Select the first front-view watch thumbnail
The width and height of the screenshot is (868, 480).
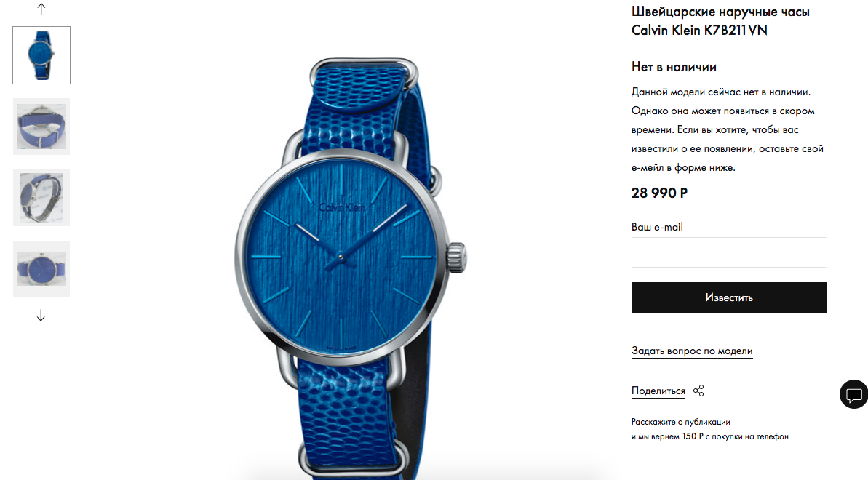(x=41, y=55)
